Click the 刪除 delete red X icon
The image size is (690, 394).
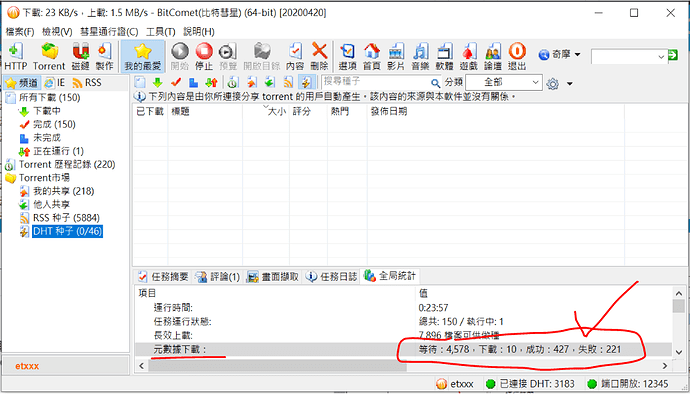(319, 57)
